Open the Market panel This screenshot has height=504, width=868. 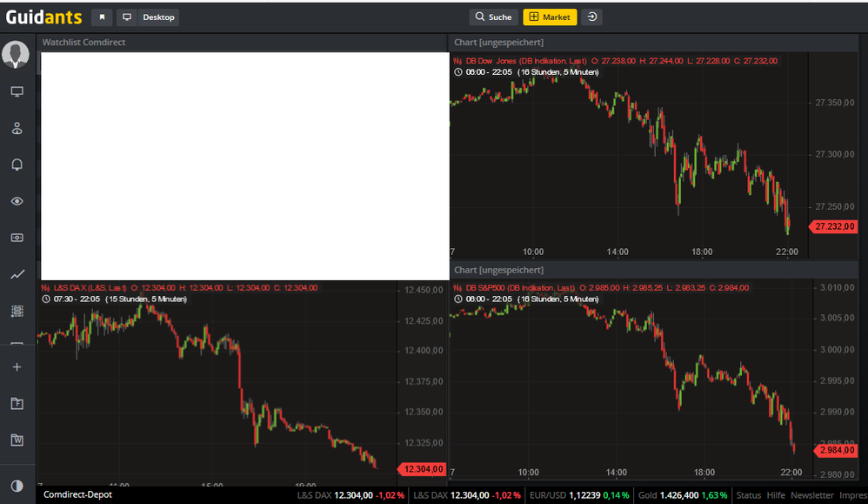coord(550,17)
